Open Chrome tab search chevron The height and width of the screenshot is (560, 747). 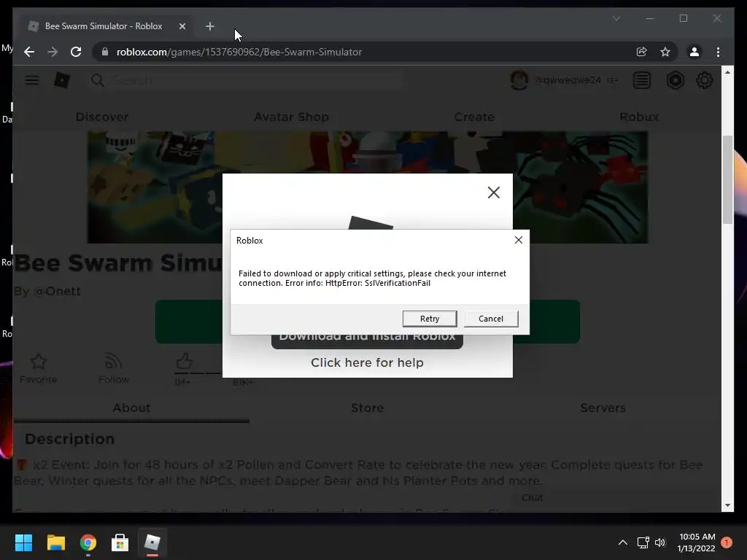pyautogui.click(x=616, y=18)
